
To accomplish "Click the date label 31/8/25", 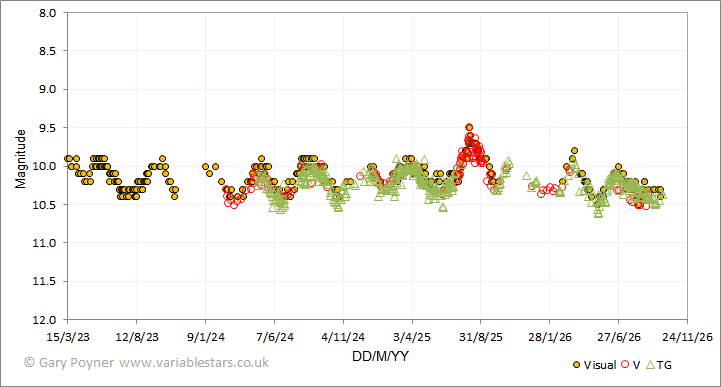I will pos(481,337).
